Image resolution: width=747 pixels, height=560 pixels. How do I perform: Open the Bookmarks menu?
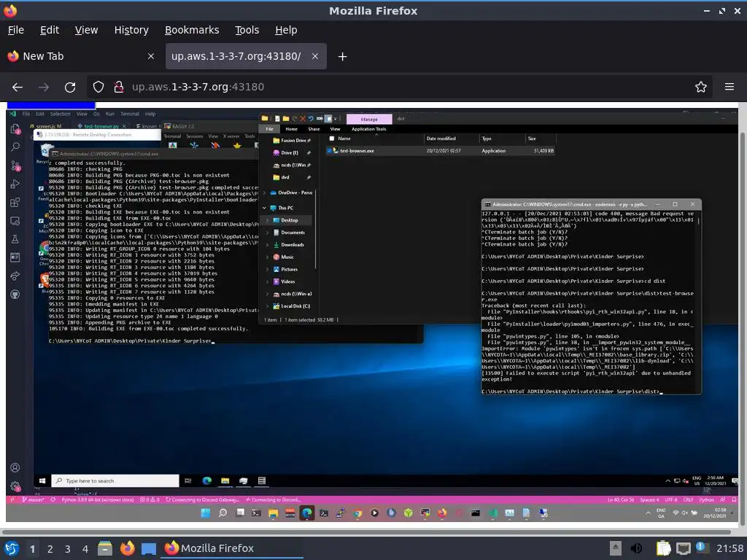[x=192, y=30]
